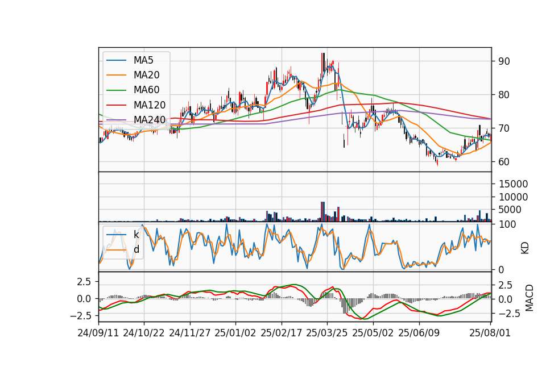Click the green MA60 legend line sample

point(116,90)
